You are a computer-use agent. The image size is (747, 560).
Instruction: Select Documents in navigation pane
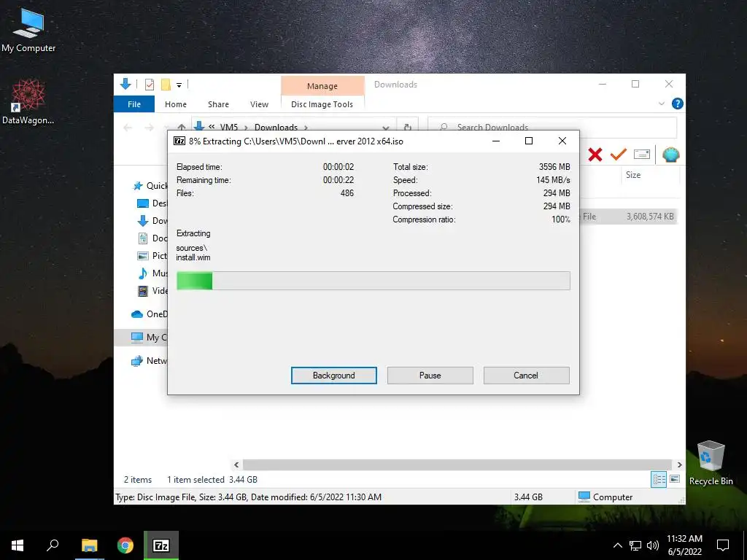click(x=152, y=238)
